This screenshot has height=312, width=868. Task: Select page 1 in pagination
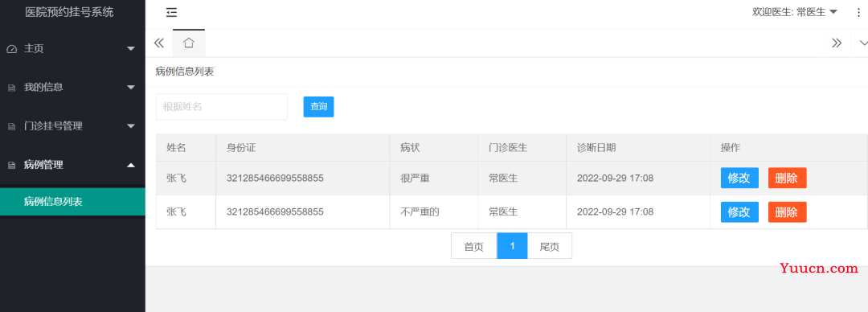512,246
